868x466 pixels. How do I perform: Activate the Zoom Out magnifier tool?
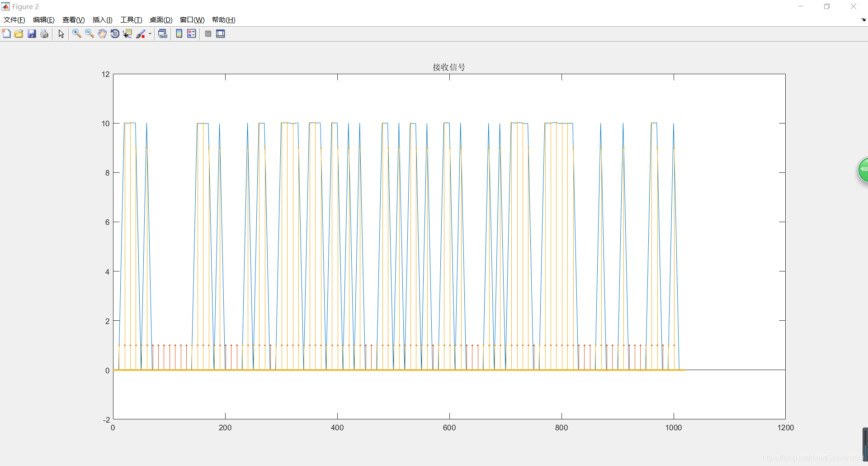(90, 34)
